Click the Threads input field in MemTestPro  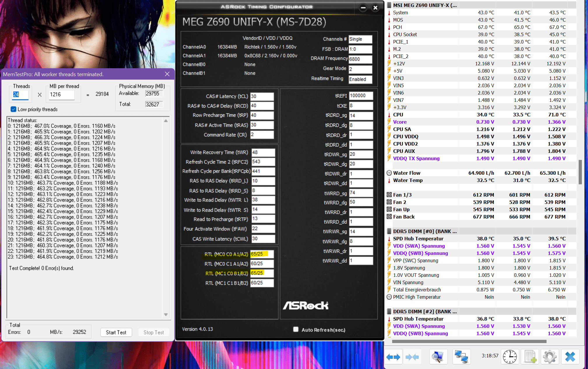pyautogui.click(x=20, y=95)
